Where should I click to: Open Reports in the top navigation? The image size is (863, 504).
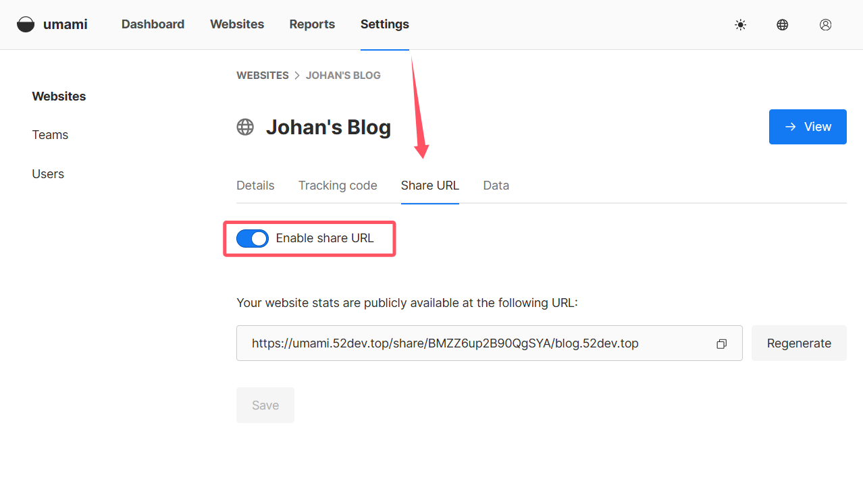(312, 24)
